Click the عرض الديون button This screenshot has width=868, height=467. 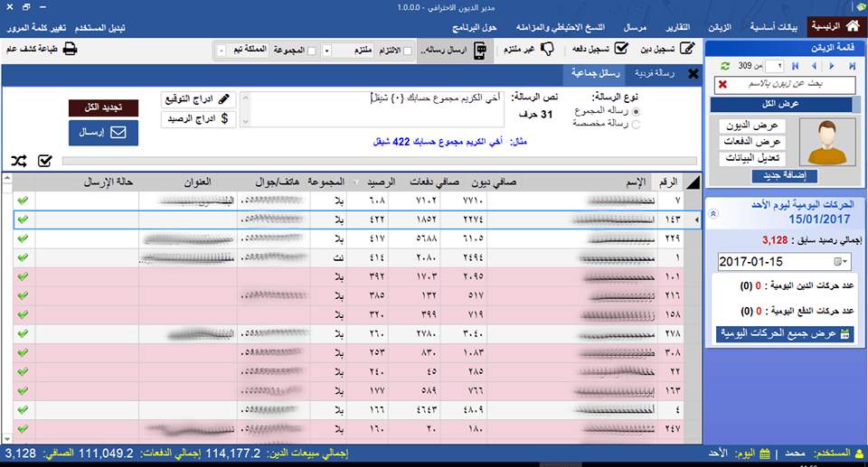pyautogui.click(x=751, y=126)
